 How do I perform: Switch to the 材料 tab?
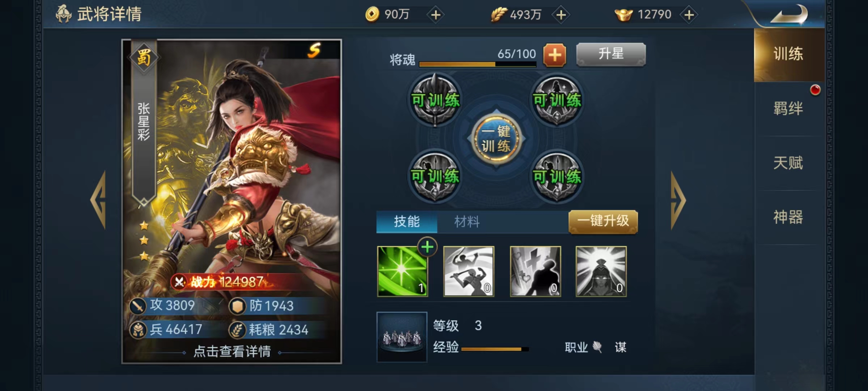coord(467,222)
